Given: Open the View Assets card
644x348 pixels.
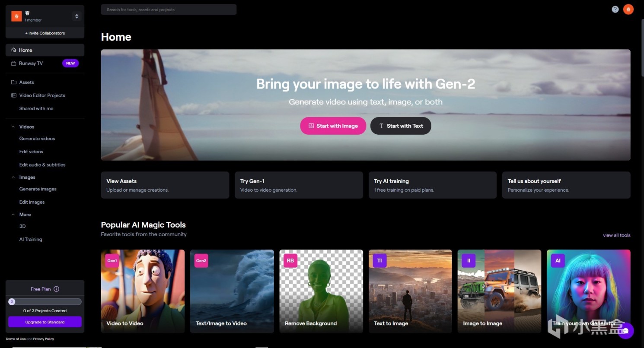Looking at the screenshot, I should 165,185.
